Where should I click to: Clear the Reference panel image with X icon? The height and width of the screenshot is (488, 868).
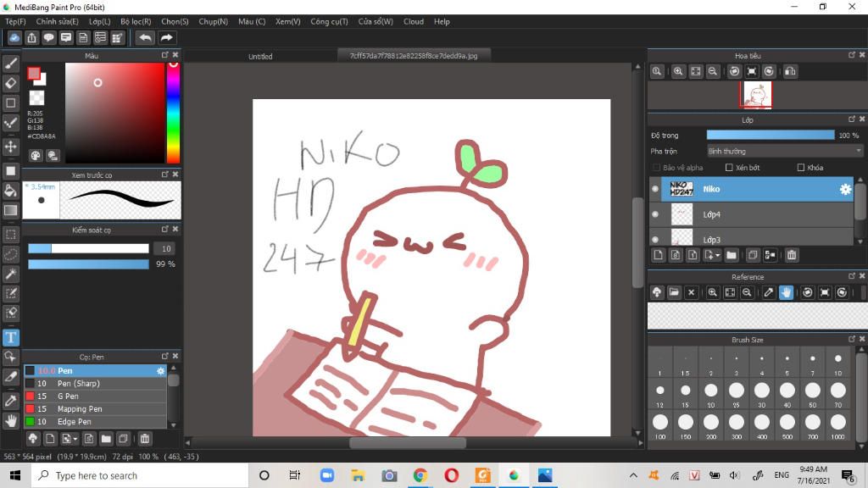(691, 292)
